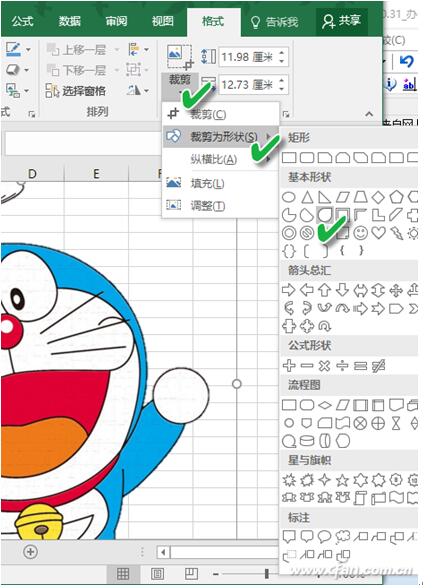Viewport: 434px width, 588px height.
Task: Select the donut ring shape
Action: coord(288,233)
